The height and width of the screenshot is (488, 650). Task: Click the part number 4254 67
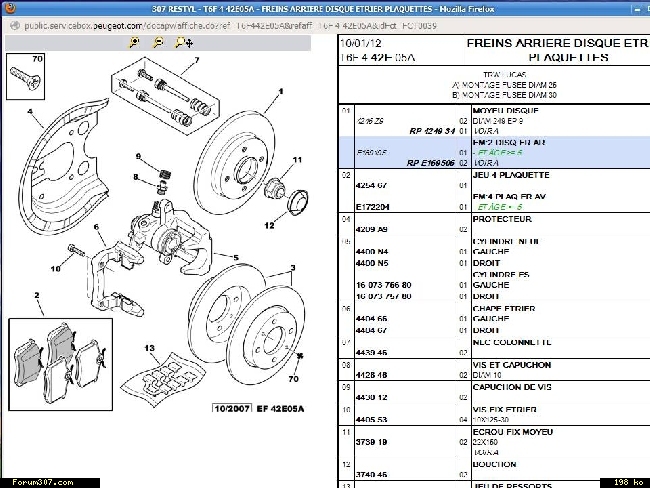[x=371, y=185]
